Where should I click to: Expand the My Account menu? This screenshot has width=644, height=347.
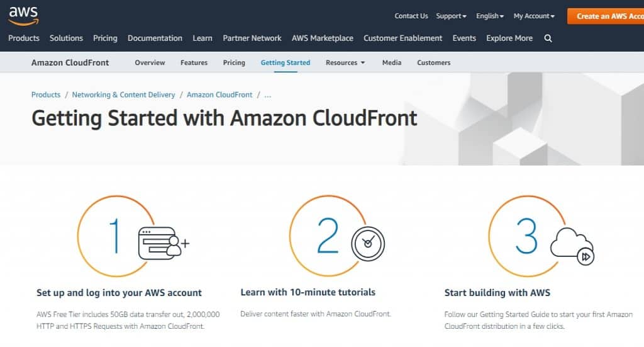coord(534,16)
